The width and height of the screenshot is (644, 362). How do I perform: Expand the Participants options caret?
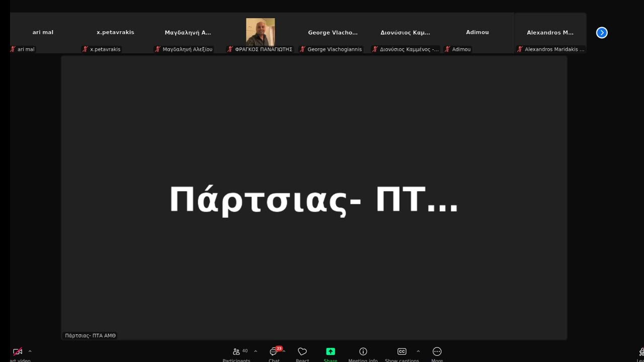pyautogui.click(x=255, y=351)
